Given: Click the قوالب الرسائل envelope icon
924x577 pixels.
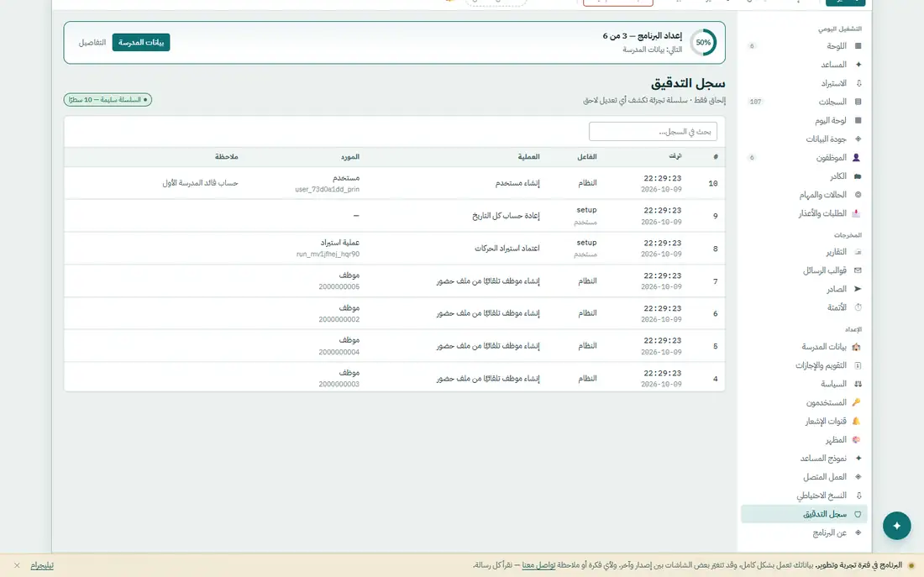Looking at the screenshot, I should tap(858, 270).
